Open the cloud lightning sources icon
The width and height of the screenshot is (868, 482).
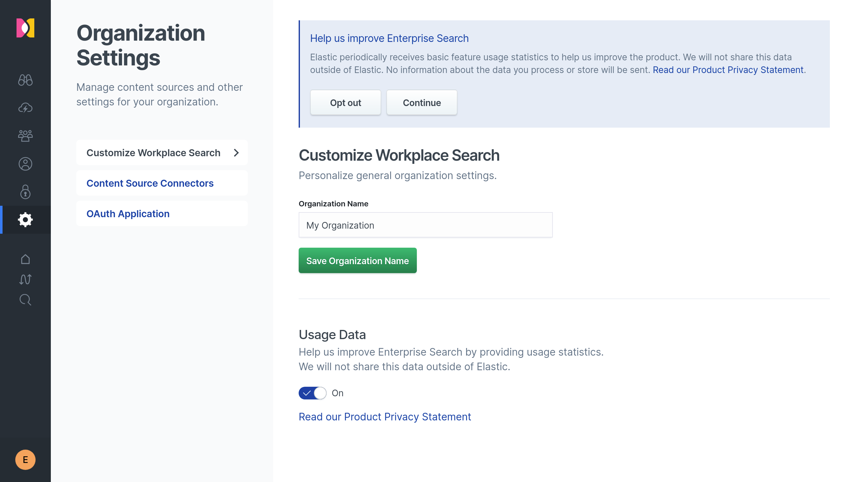pos(25,108)
